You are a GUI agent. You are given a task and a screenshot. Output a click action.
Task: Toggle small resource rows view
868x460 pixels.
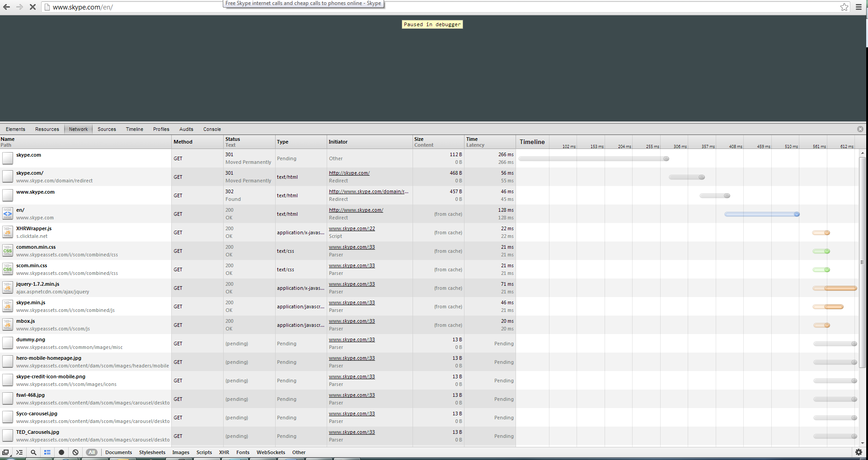click(x=47, y=452)
